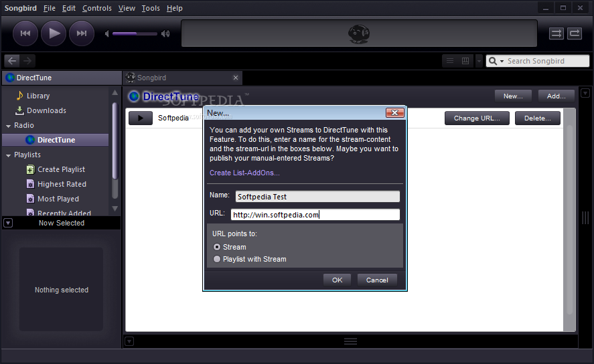Adjust the purple volume slider
Screen dimensions: 594x364
point(135,33)
